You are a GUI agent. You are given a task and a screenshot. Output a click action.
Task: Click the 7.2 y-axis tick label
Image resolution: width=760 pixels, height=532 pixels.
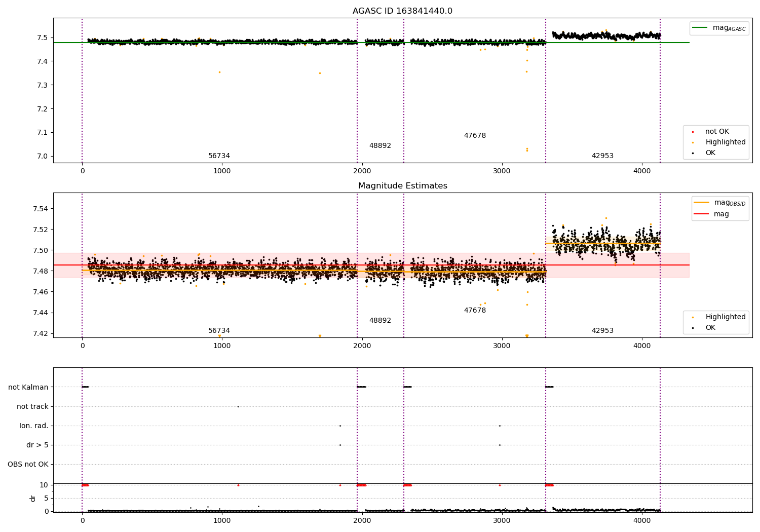(42, 109)
